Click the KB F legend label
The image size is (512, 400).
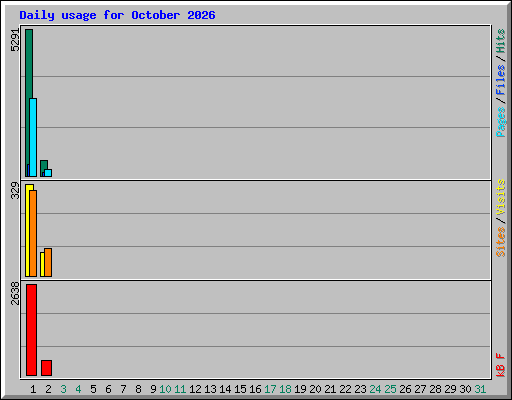point(500,365)
